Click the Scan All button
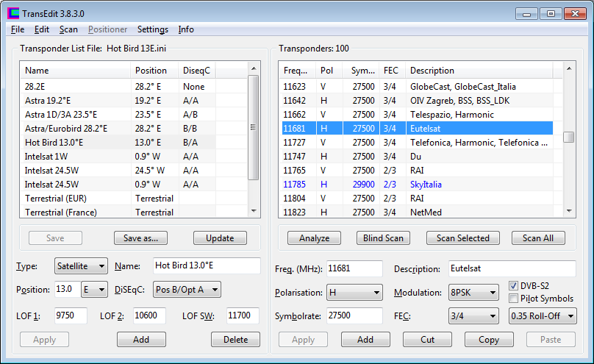 543,238
